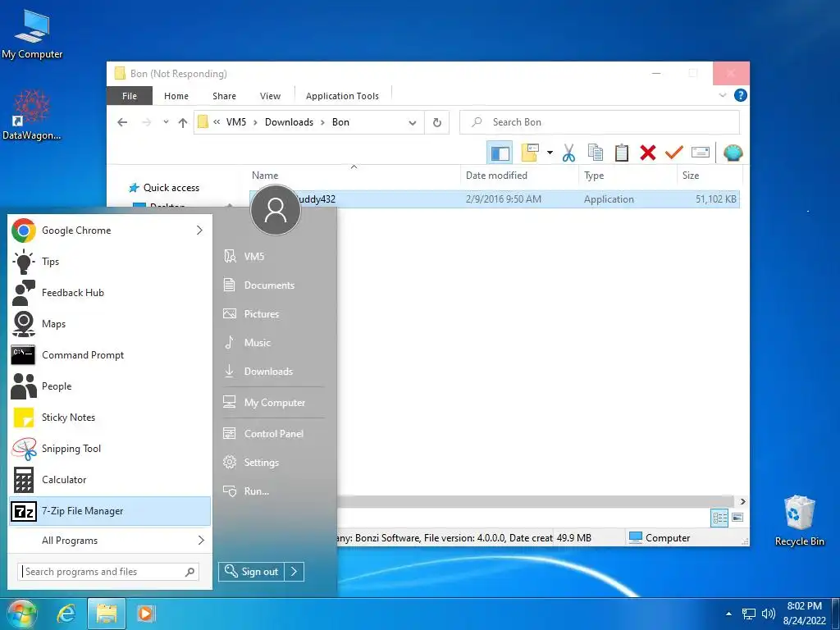Open the File tab in Explorer
The width and height of the screenshot is (840, 630).
[x=130, y=96]
